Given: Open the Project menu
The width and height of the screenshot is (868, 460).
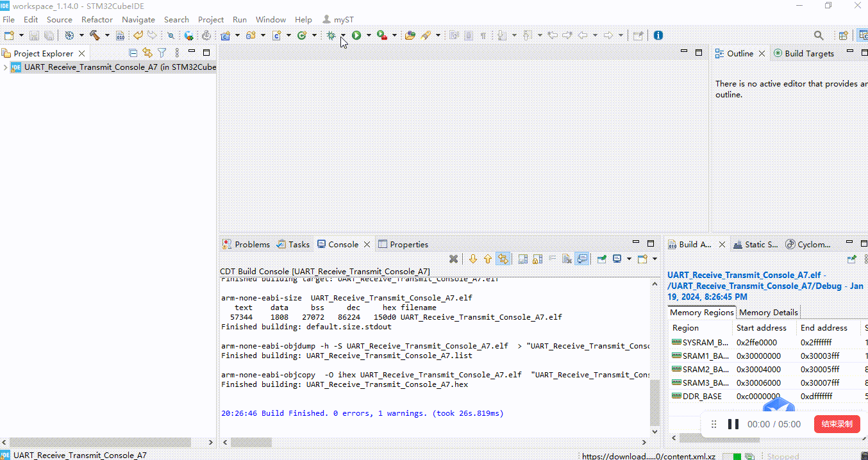Looking at the screenshot, I should point(211,19).
